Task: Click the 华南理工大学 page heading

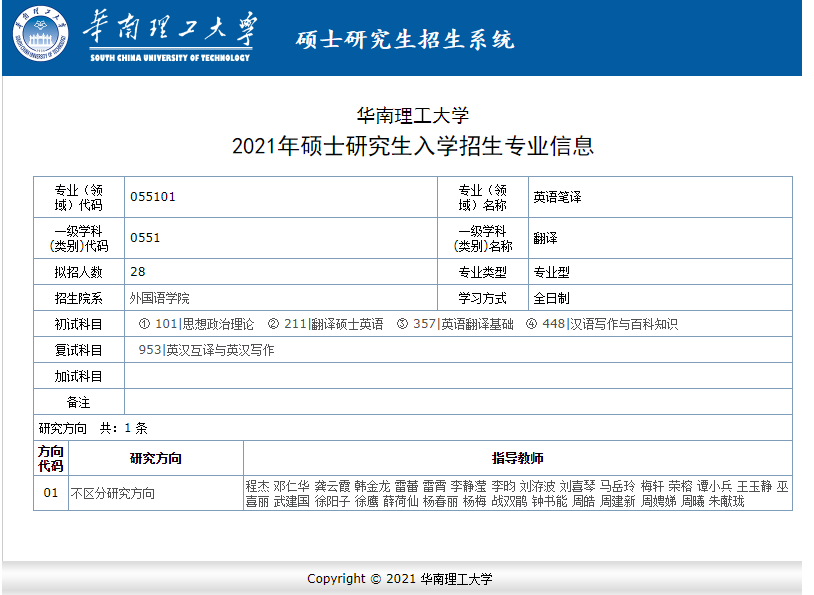Action: [x=413, y=115]
